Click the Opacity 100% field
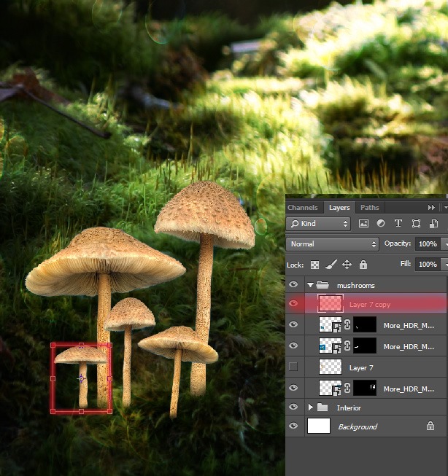 [x=428, y=244]
